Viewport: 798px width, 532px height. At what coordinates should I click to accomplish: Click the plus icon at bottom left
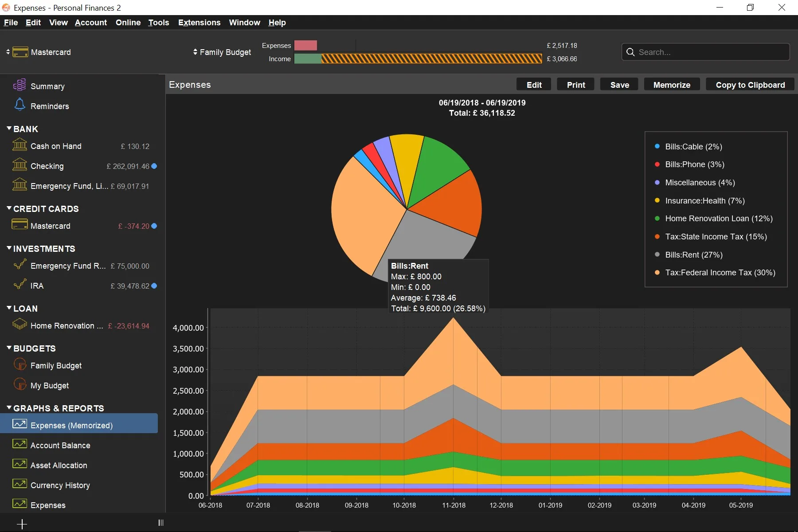tap(22, 524)
